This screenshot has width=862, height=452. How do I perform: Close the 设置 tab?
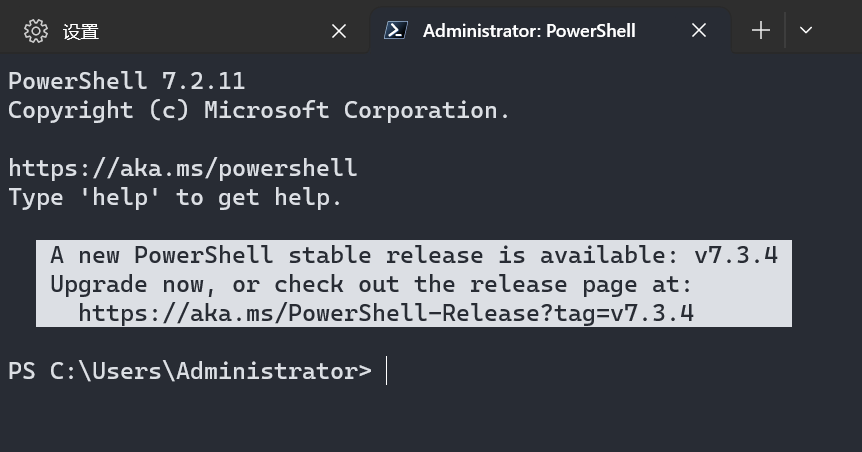339,31
